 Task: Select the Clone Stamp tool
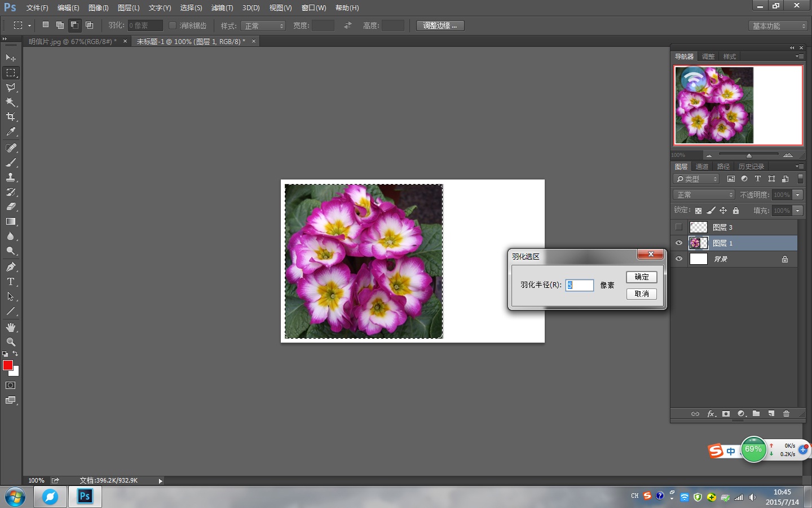point(10,177)
